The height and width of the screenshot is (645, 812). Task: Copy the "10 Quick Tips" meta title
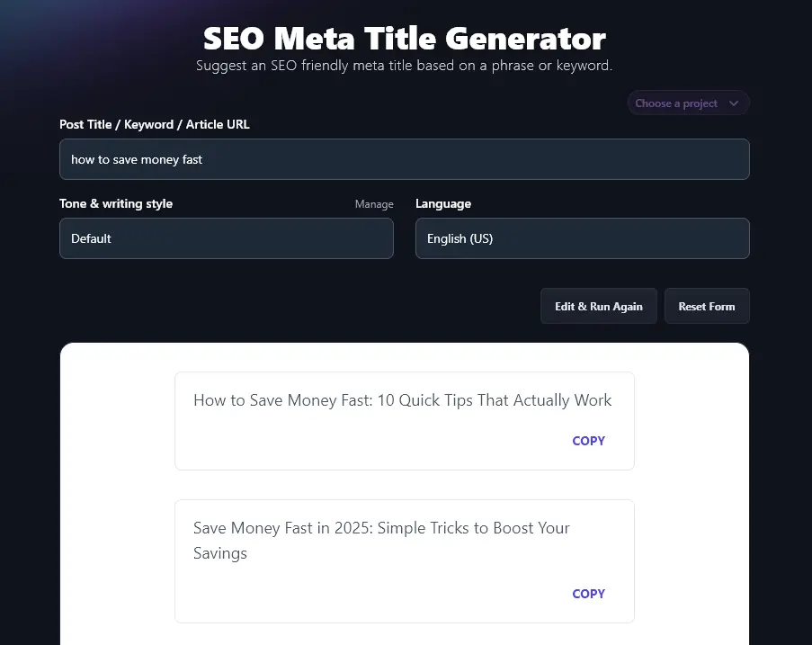(588, 441)
